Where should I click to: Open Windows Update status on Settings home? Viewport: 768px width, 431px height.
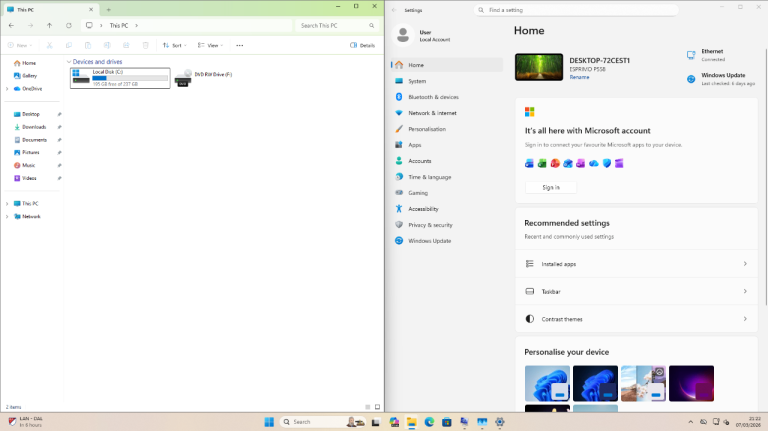(722, 78)
